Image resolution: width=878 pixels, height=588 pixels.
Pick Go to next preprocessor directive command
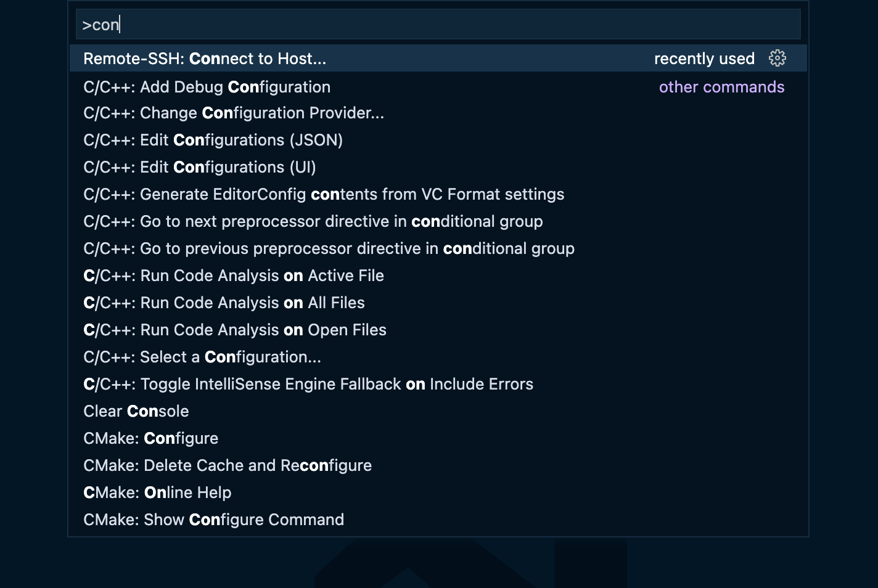[x=438, y=221]
